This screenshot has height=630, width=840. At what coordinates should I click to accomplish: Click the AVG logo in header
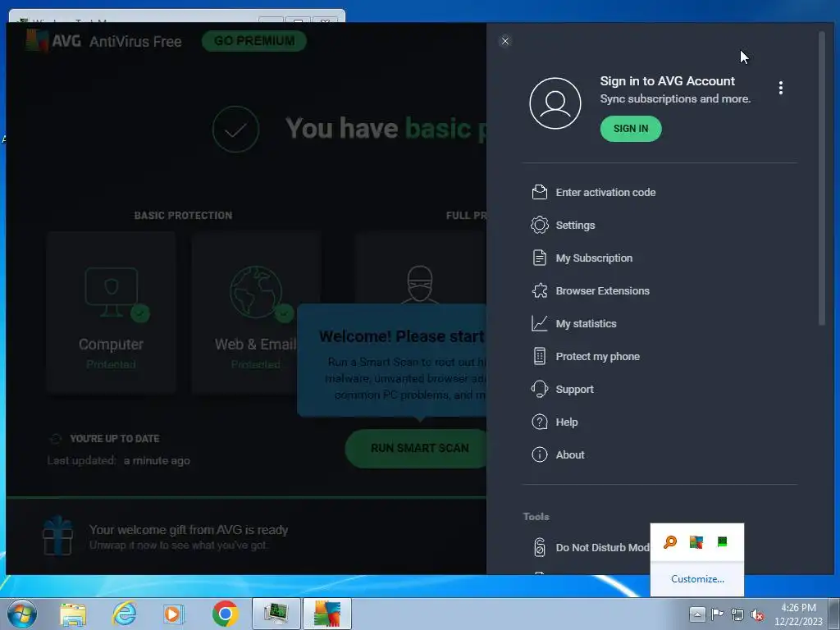tap(53, 41)
